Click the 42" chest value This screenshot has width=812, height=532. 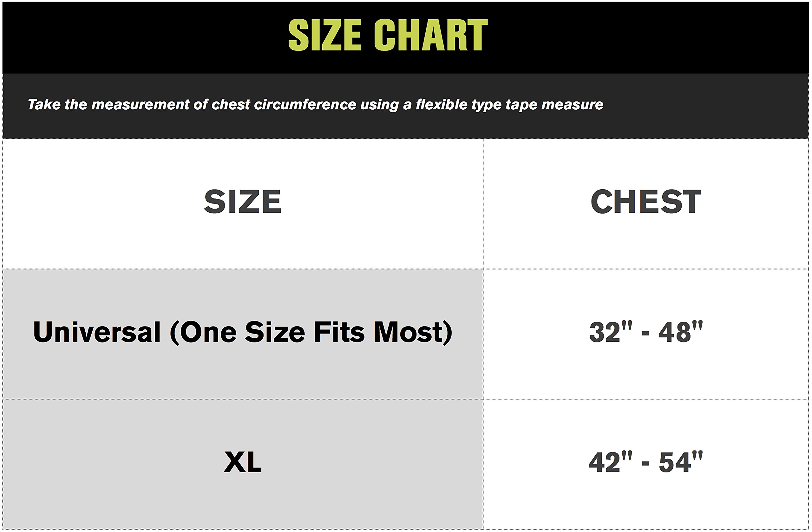[x=610, y=462]
